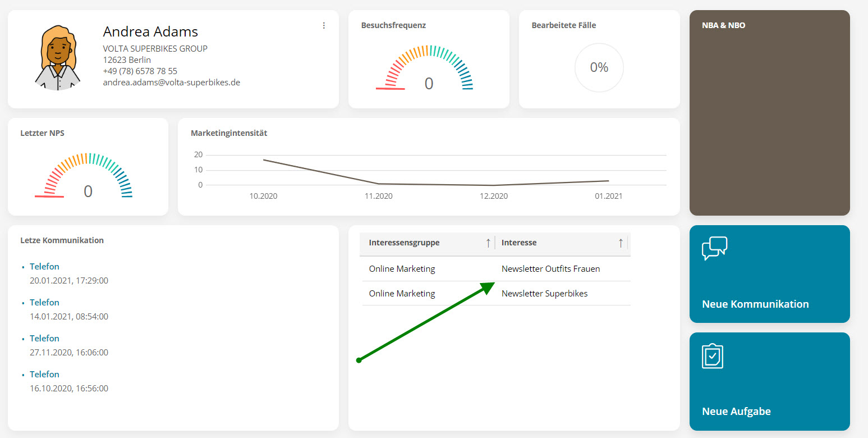Viewport: 868px width, 438px height.
Task: Click the Andrea Adams name heading
Action: point(150,31)
